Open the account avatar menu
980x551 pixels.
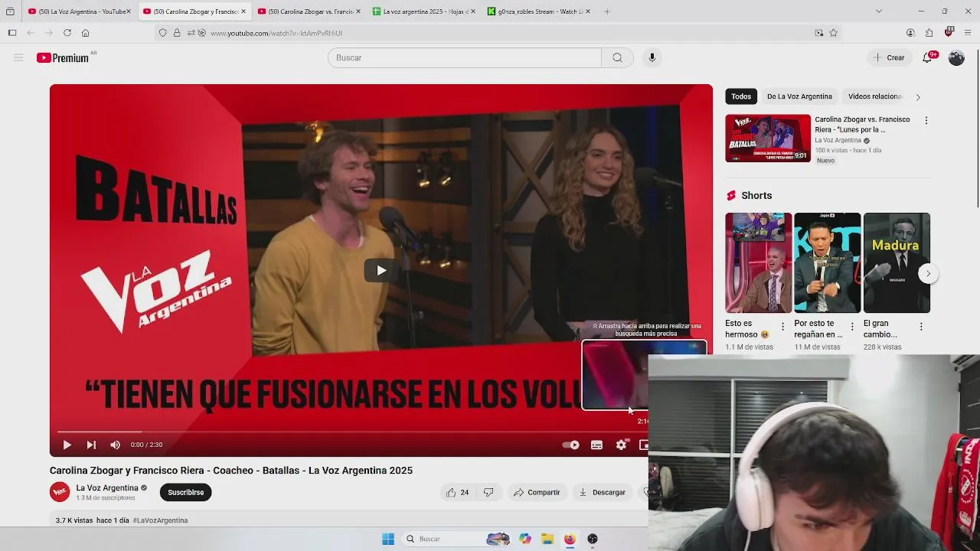tap(956, 57)
